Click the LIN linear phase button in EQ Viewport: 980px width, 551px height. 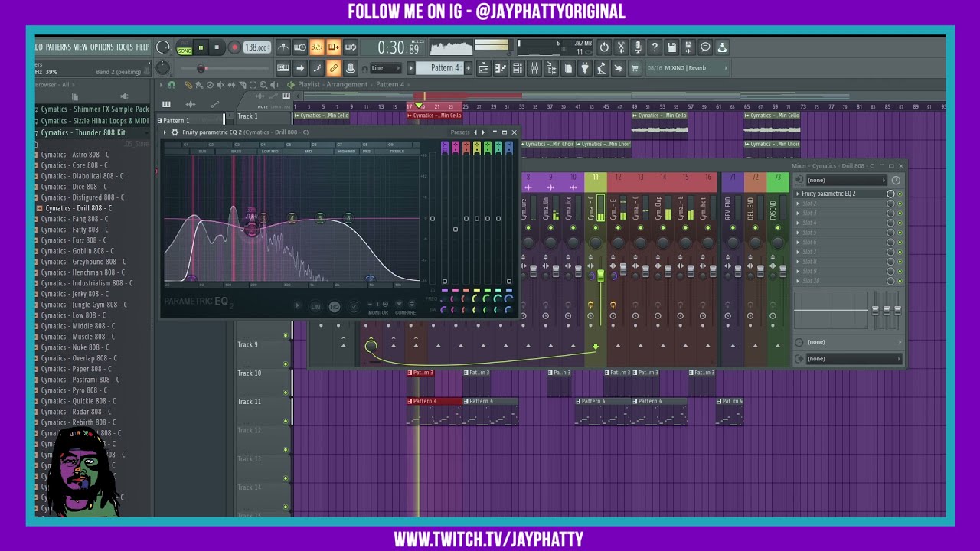pos(315,306)
